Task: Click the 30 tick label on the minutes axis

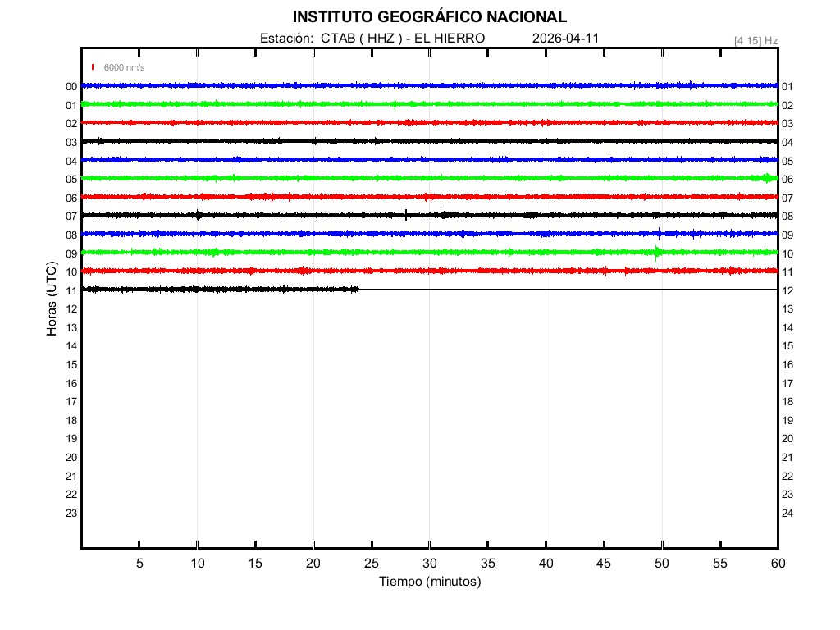Action: click(x=430, y=564)
